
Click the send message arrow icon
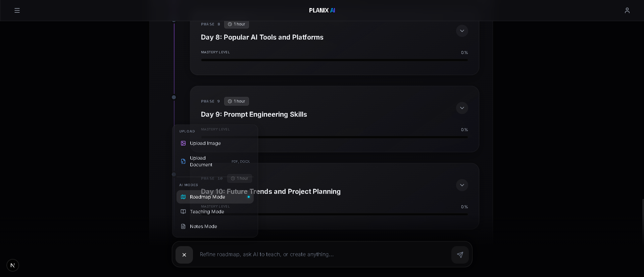[x=460, y=255]
